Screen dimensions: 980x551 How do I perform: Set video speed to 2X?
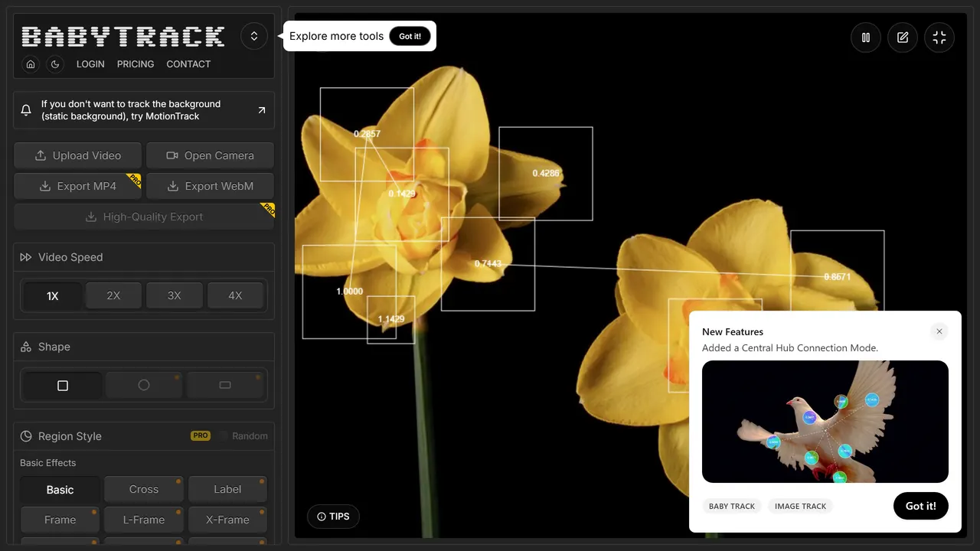[x=113, y=295]
